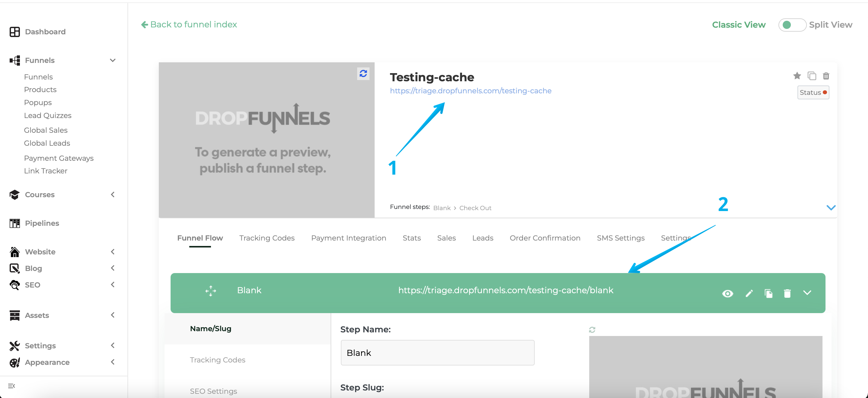868x398 pixels.
Task: Open Global Leads in the sidebar
Action: point(47,143)
